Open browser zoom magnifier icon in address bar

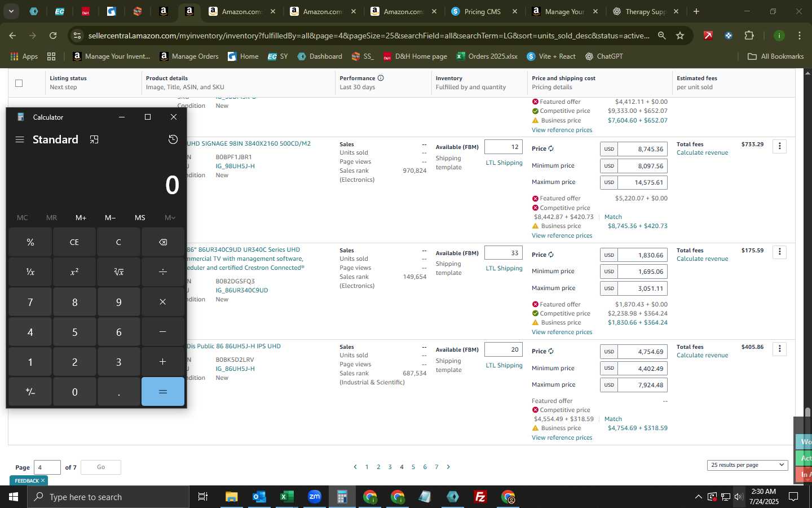[x=661, y=36]
